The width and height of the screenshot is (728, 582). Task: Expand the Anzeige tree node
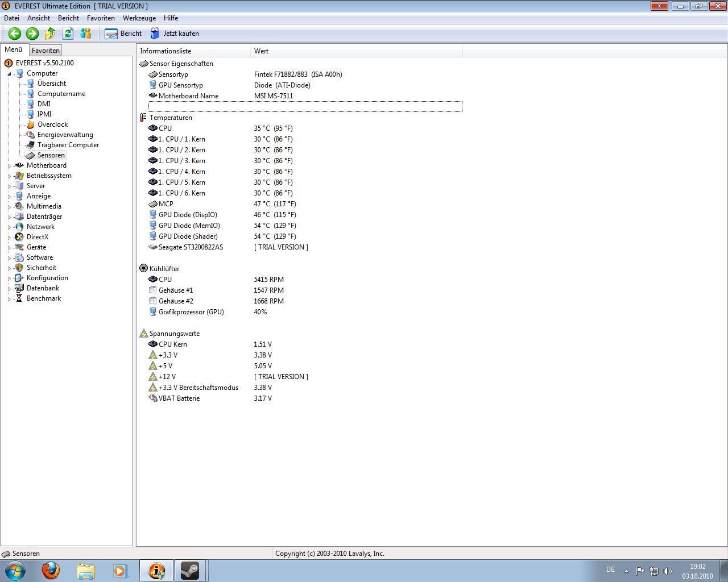coord(9,197)
